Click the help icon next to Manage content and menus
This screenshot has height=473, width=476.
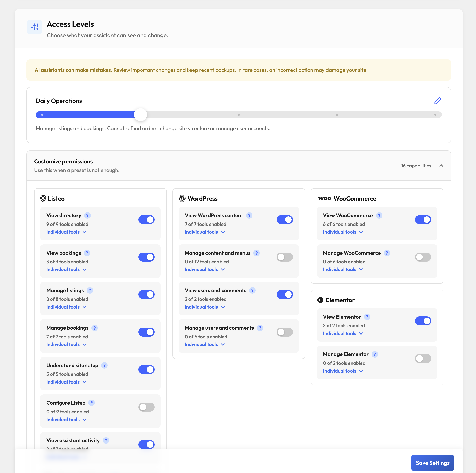tap(257, 253)
